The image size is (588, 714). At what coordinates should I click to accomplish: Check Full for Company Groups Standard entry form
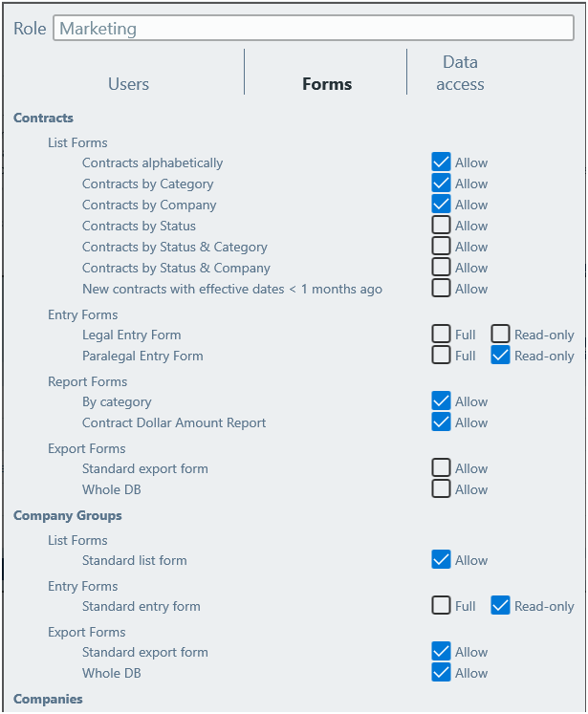441,607
